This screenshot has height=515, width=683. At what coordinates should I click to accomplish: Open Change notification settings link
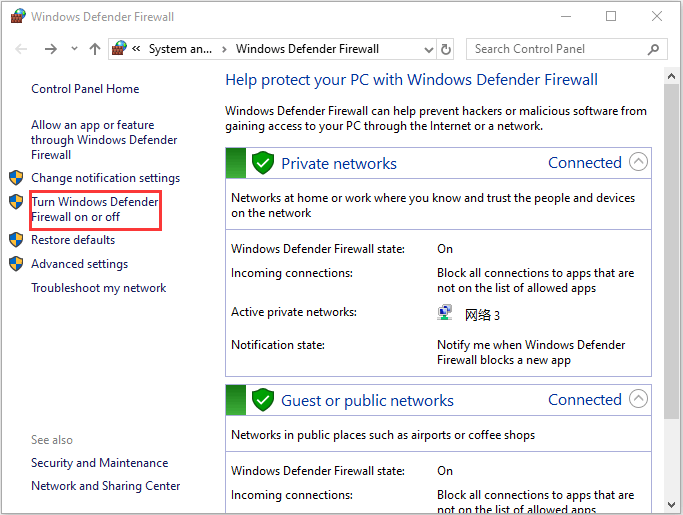coord(105,178)
